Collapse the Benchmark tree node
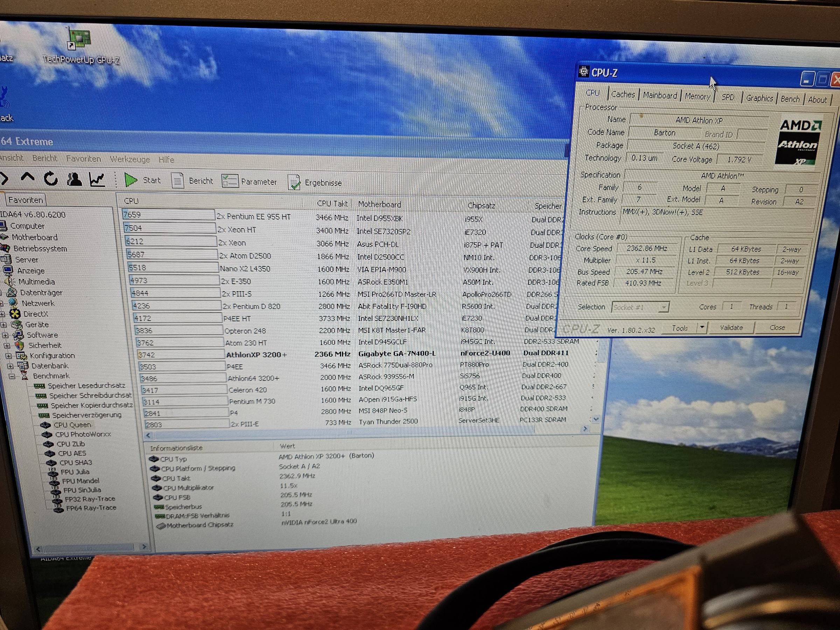This screenshot has width=840, height=630. [12, 376]
